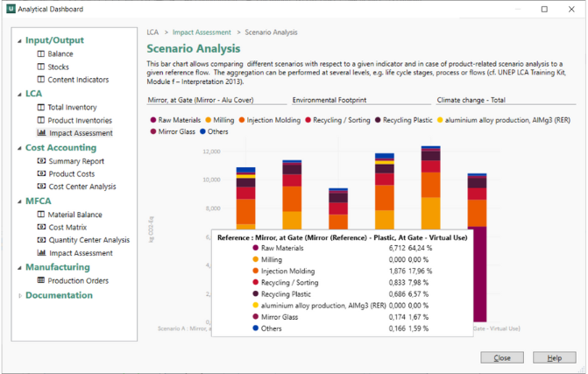
Task: Select the Impact Assessment chart icon under LCA
Action: coord(41,133)
